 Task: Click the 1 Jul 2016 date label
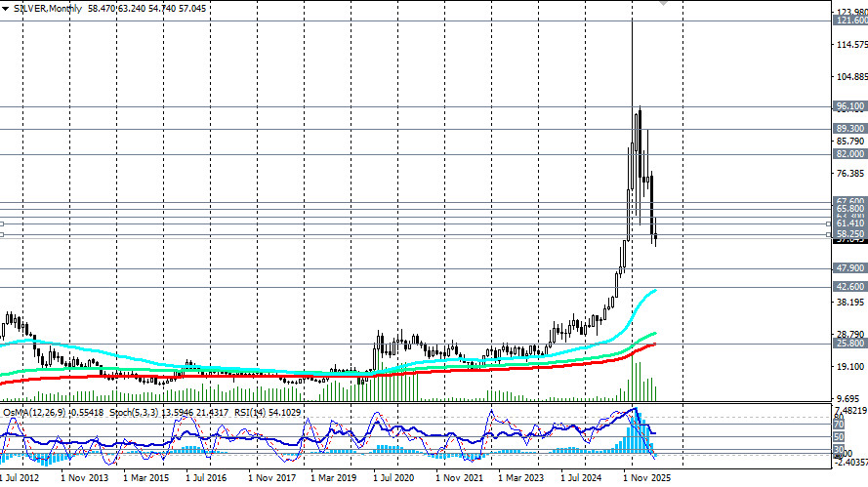[206, 477]
